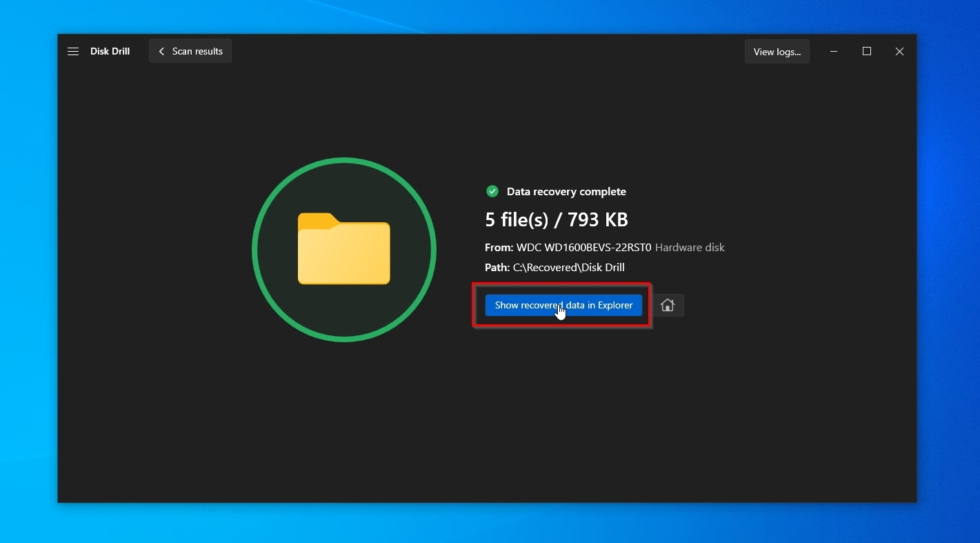Open the Disk Drill hamburger menu

tap(73, 51)
